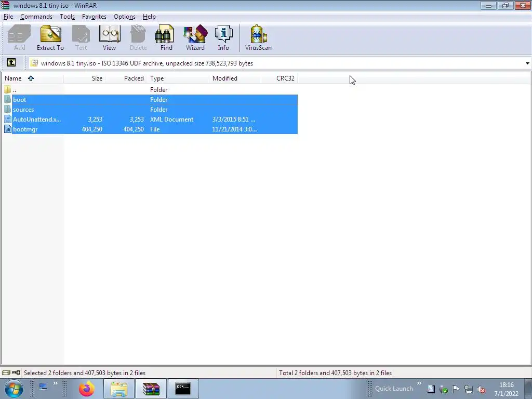Open the Commands menu
This screenshot has width=532, height=399.
36,17
